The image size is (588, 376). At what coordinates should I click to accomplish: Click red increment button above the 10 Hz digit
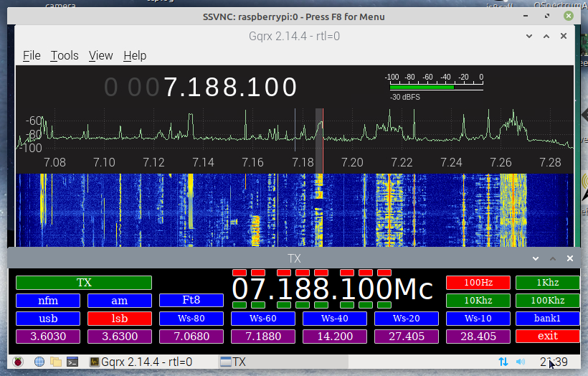click(366, 273)
